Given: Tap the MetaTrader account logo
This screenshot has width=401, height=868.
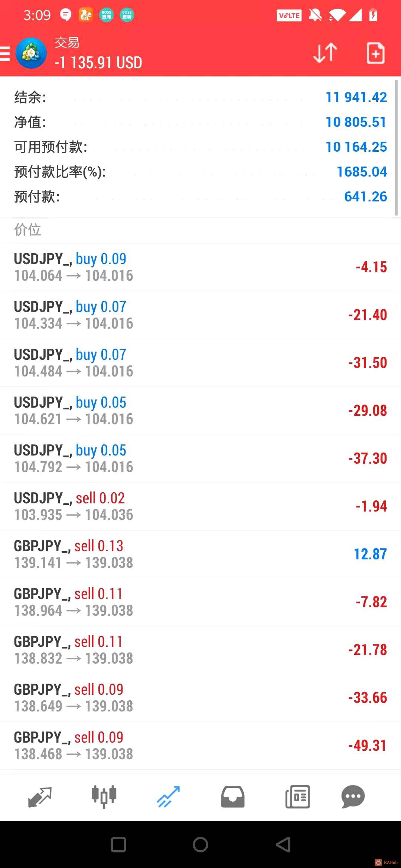Looking at the screenshot, I should coord(31,53).
